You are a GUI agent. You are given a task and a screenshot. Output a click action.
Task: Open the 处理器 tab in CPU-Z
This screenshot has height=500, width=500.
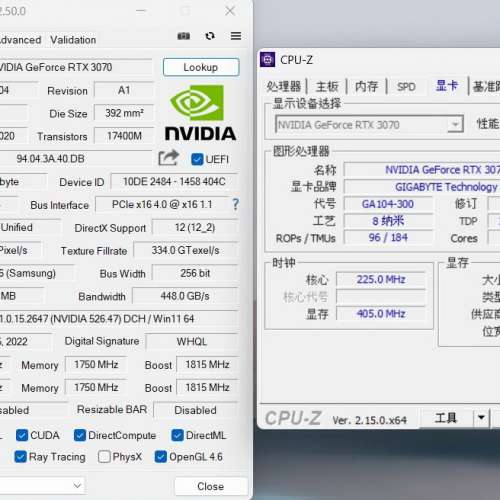284,86
